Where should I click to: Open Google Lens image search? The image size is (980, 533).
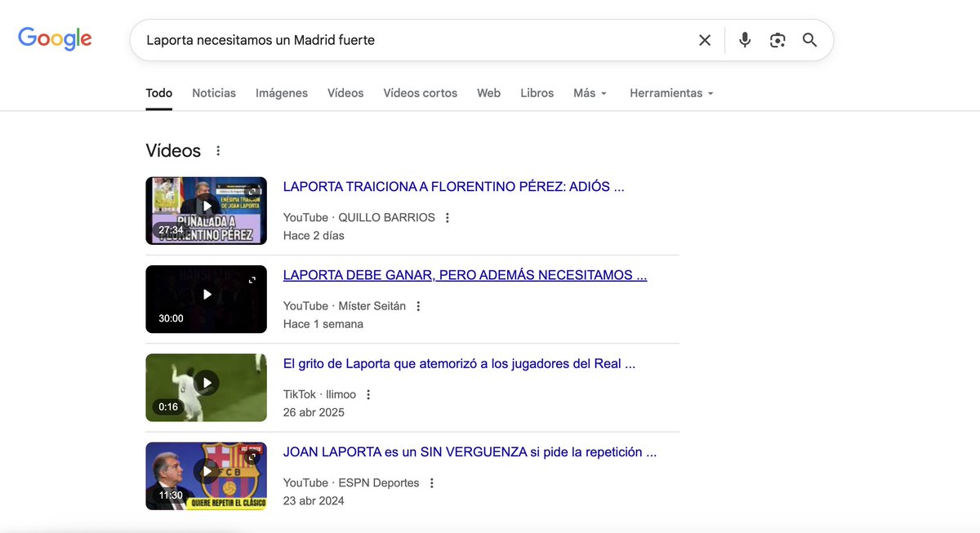(x=776, y=38)
